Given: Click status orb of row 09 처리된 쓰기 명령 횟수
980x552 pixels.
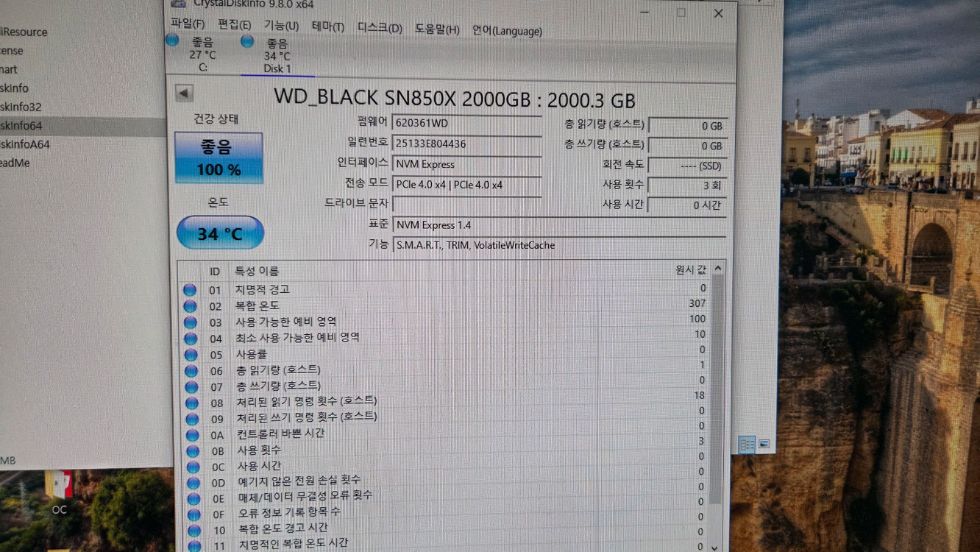Looking at the screenshot, I should pyautogui.click(x=192, y=419).
